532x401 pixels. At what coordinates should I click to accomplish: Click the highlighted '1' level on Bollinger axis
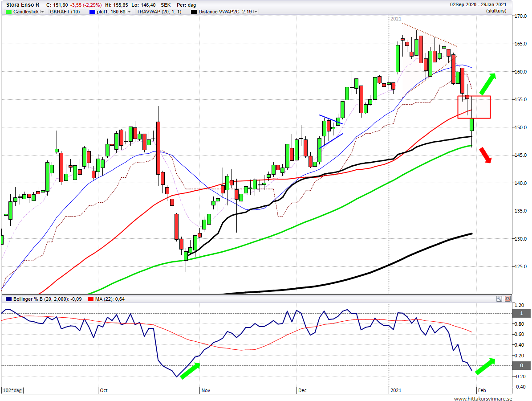[x=522, y=313]
